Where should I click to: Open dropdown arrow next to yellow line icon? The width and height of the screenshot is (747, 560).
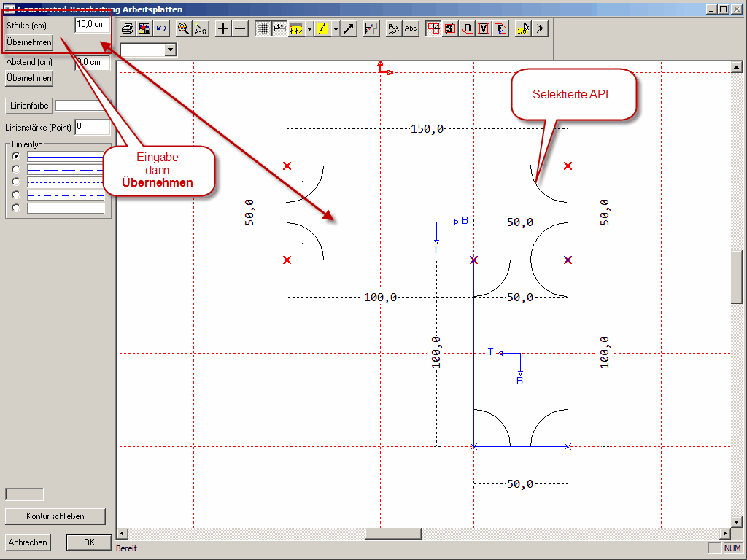(x=335, y=29)
